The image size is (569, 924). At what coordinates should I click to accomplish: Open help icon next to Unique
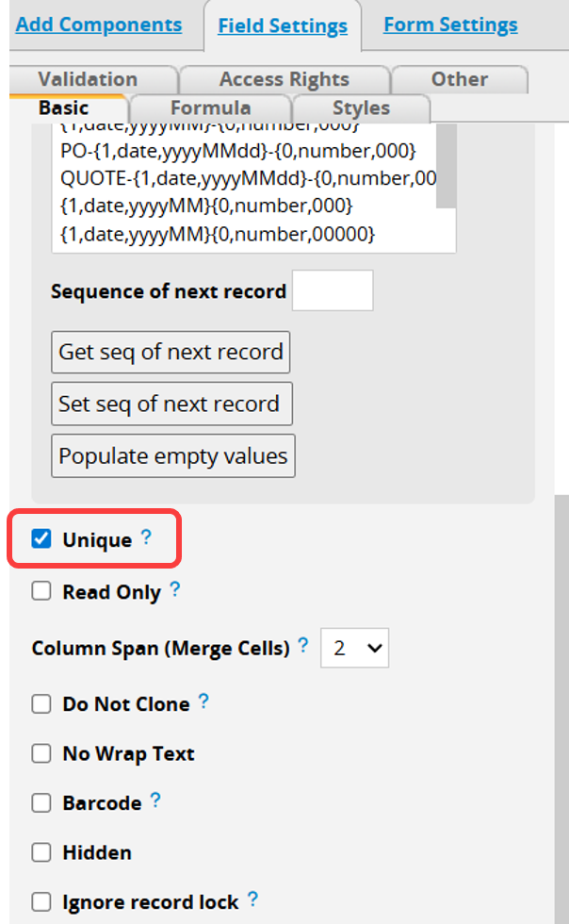146,536
